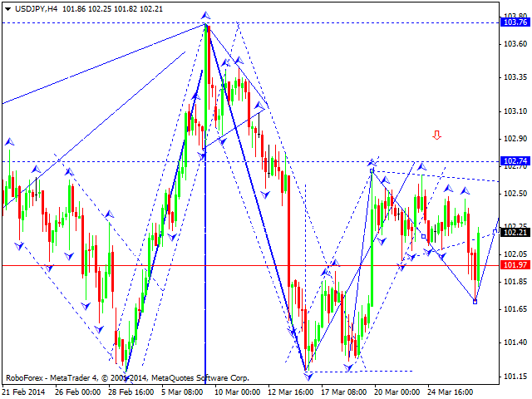Select the red down arrow forecast marker

coord(436,135)
